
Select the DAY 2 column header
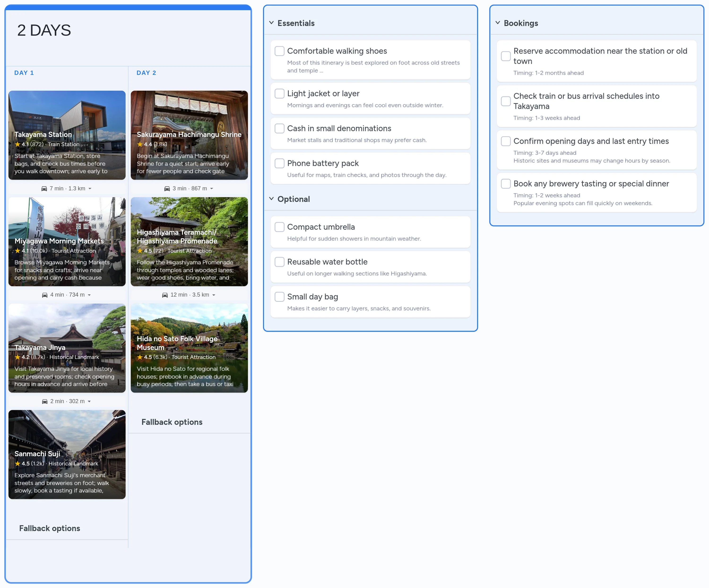click(146, 73)
